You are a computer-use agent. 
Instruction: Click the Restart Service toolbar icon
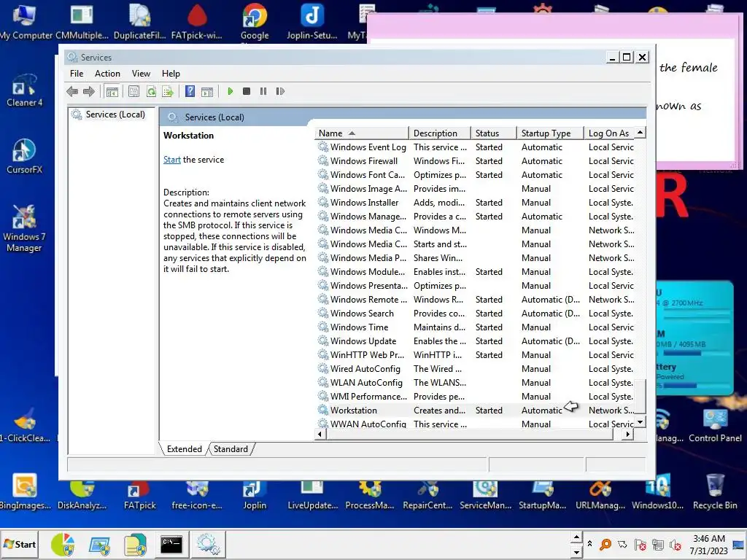[280, 91]
